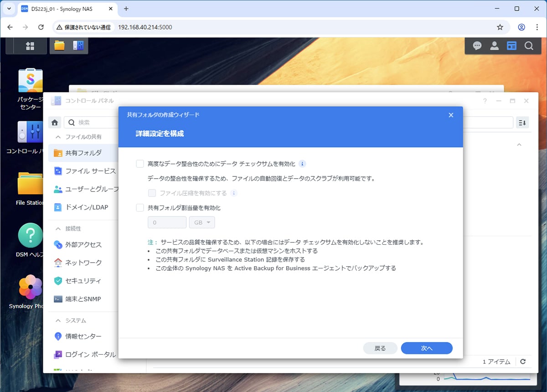Open the notifications chat bubble icon
The height and width of the screenshot is (392, 547).
point(477,46)
